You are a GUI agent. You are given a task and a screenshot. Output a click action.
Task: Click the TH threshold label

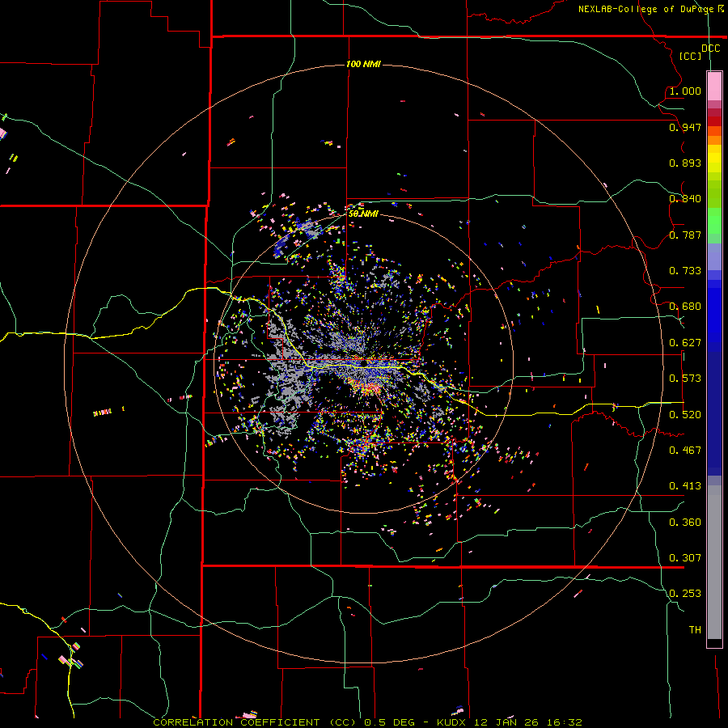tap(695, 630)
